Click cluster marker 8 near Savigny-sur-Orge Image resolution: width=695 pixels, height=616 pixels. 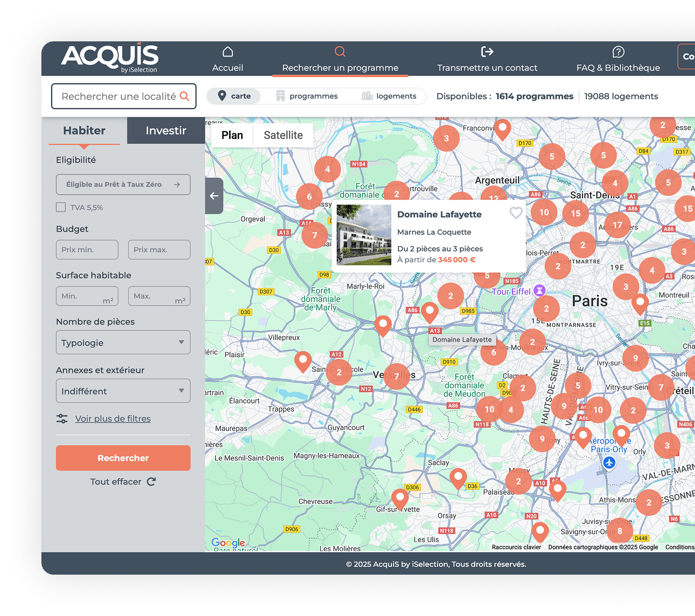[x=620, y=531]
